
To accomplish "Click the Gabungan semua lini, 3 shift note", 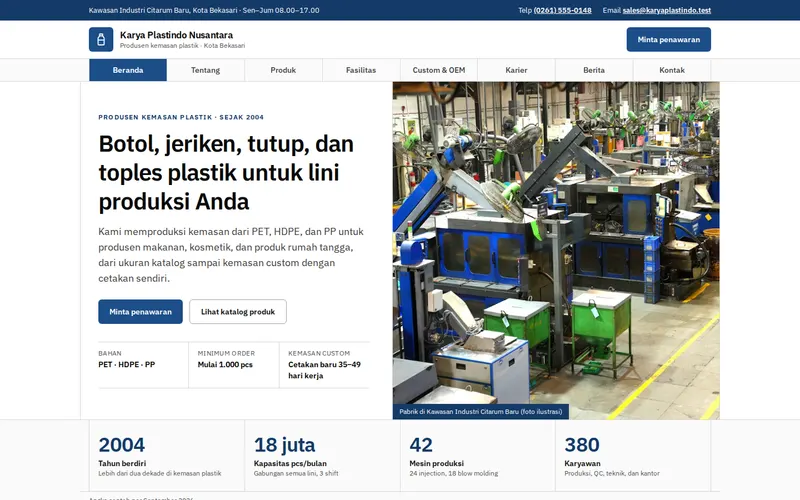I will (296, 473).
